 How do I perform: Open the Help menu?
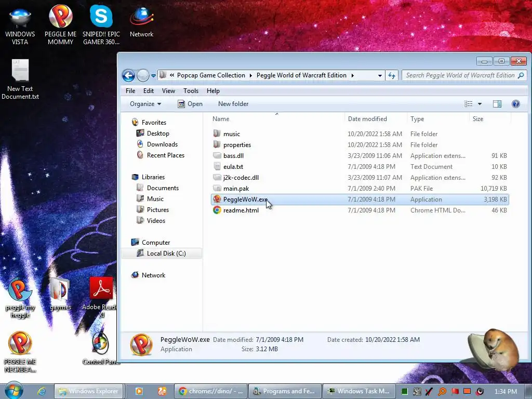click(213, 91)
